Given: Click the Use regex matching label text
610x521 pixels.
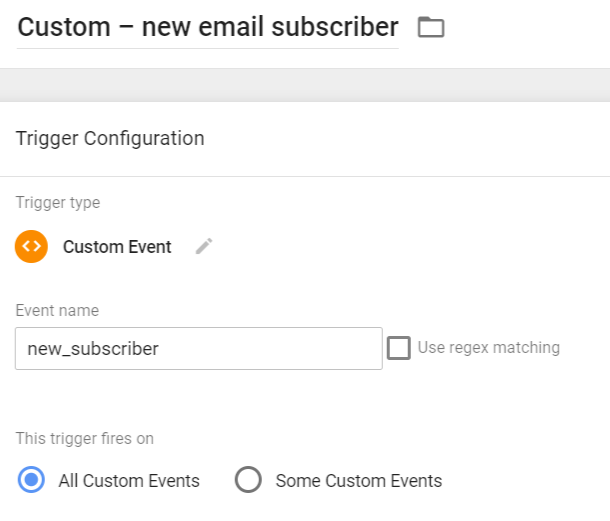Looking at the screenshot, I should [x=488, y=348].
